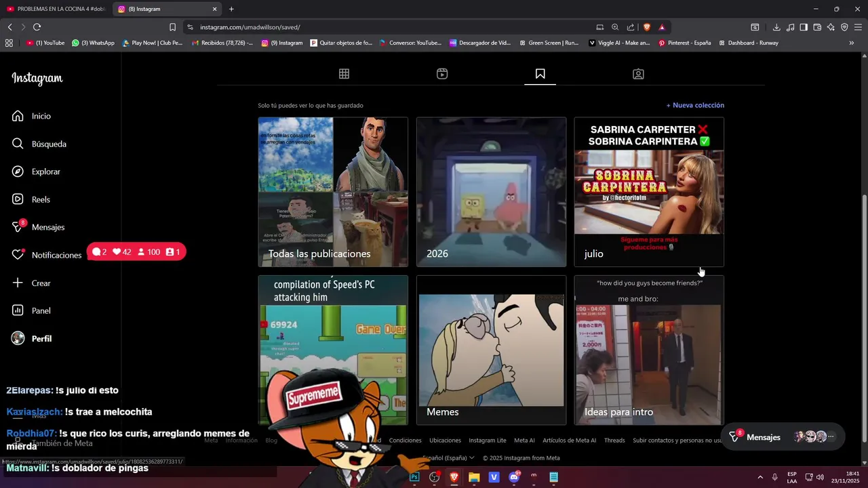
Task: Open Perfil avatar in sidebar
Action: [18, 338]
